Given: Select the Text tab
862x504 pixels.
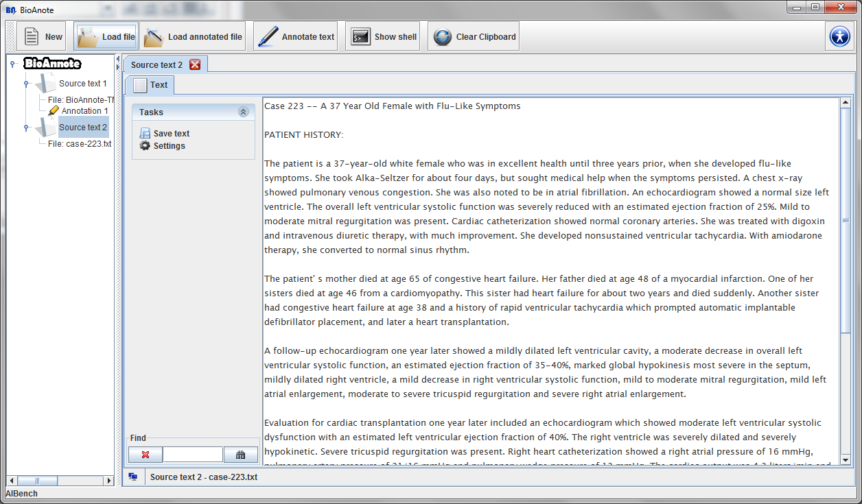Looking at the screenshot, I should tap(150, 85).
